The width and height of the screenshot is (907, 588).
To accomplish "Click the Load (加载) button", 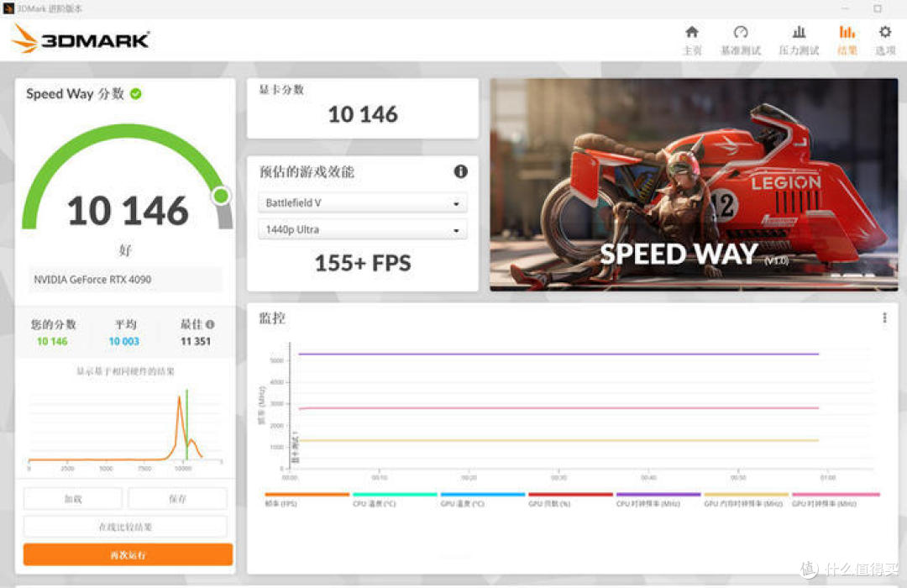I will click(x=73, y=498).
